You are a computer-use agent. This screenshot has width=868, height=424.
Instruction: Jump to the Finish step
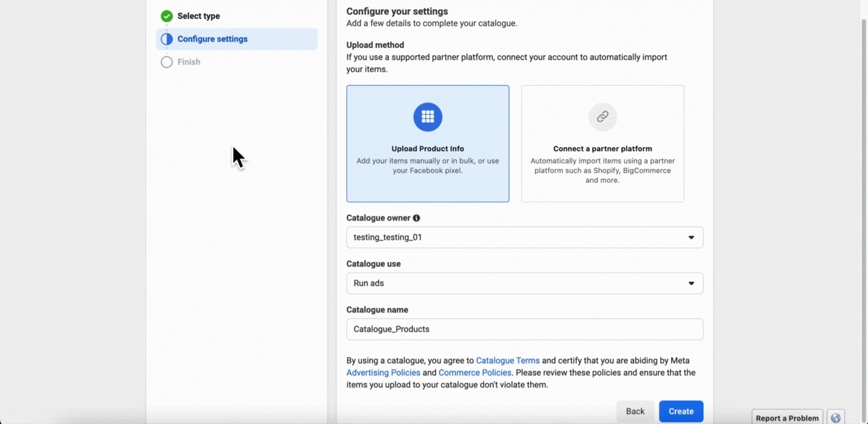(189, 62)
